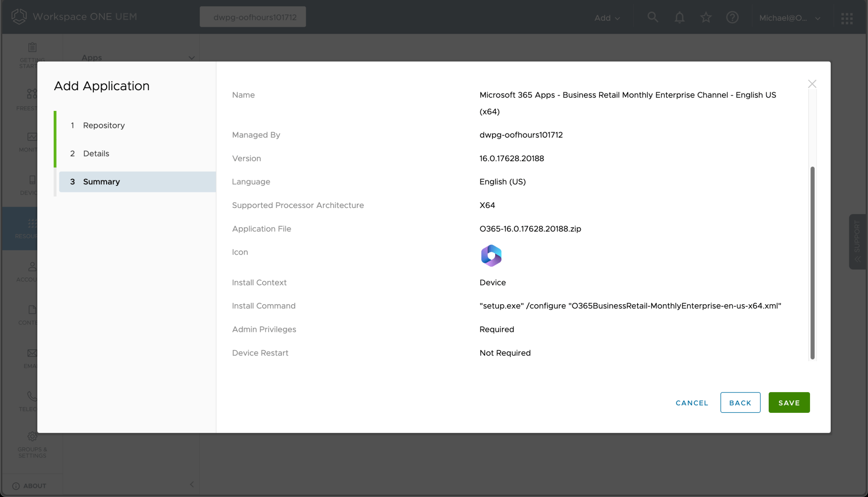The image size is (868, 497).
Task: Open the apps grid launcher icon
Action: click(x=847, y=18)
